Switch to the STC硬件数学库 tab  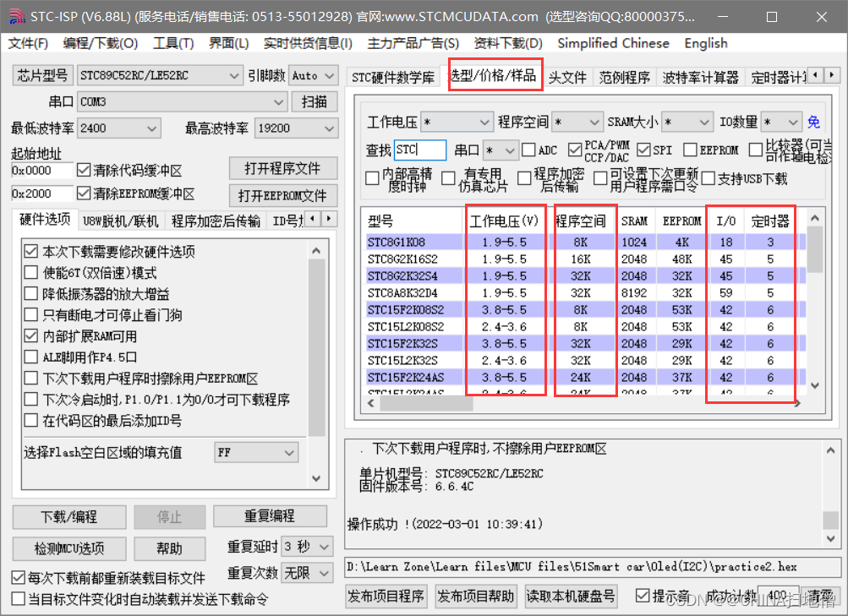393,77
